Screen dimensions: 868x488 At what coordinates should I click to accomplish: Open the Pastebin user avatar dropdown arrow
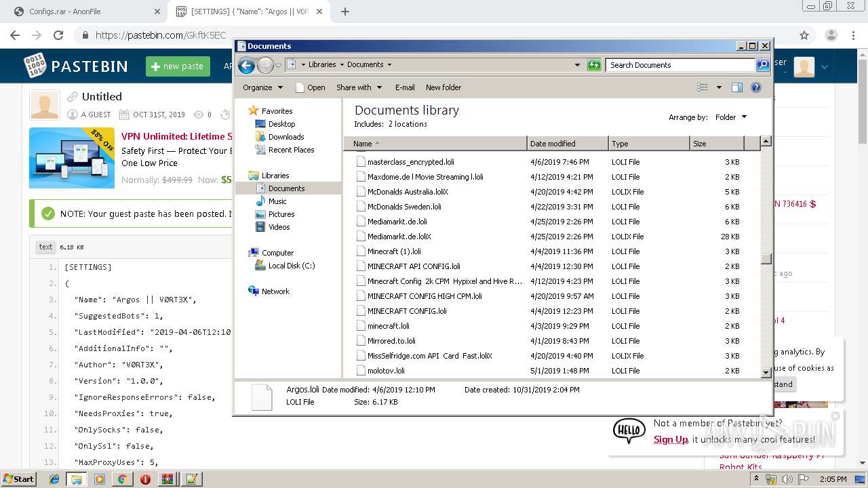825,66
